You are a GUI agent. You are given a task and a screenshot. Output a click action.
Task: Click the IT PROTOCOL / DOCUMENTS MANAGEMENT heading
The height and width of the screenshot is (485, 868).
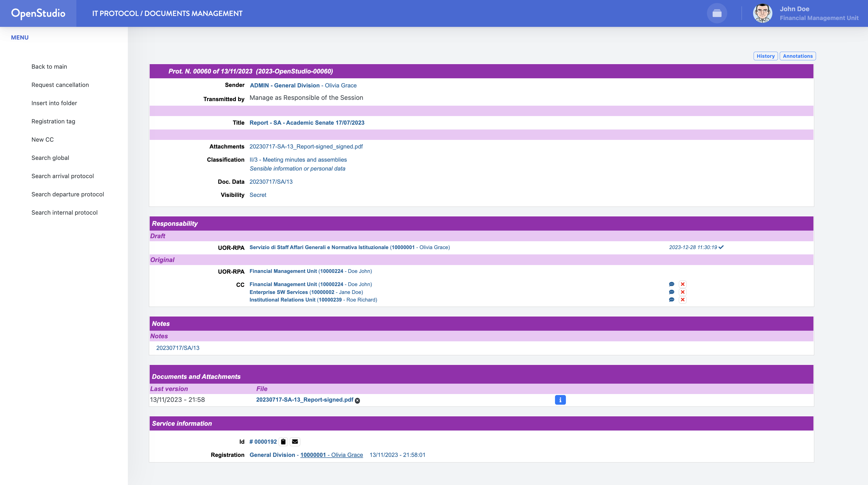[x=167, y=13]
